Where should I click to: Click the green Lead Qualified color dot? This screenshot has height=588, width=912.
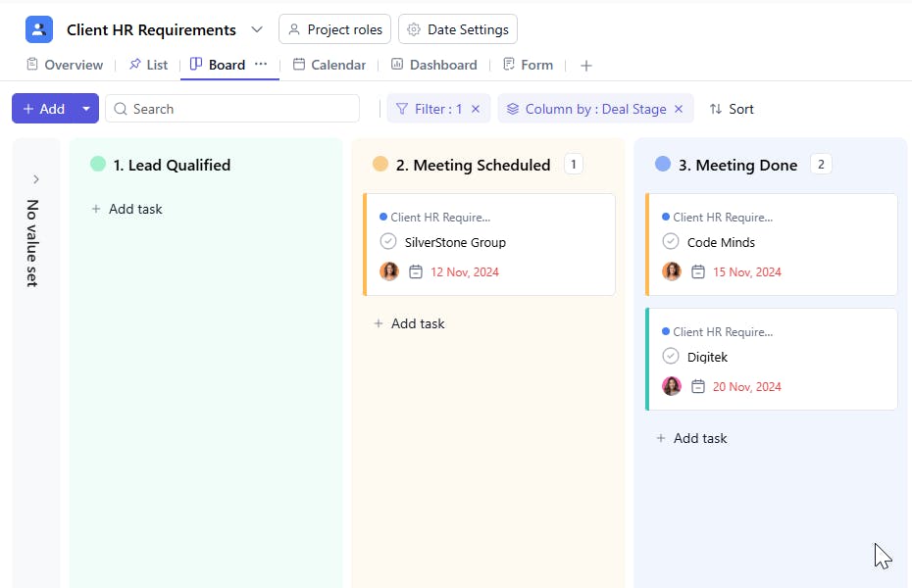tap(98, 165)
